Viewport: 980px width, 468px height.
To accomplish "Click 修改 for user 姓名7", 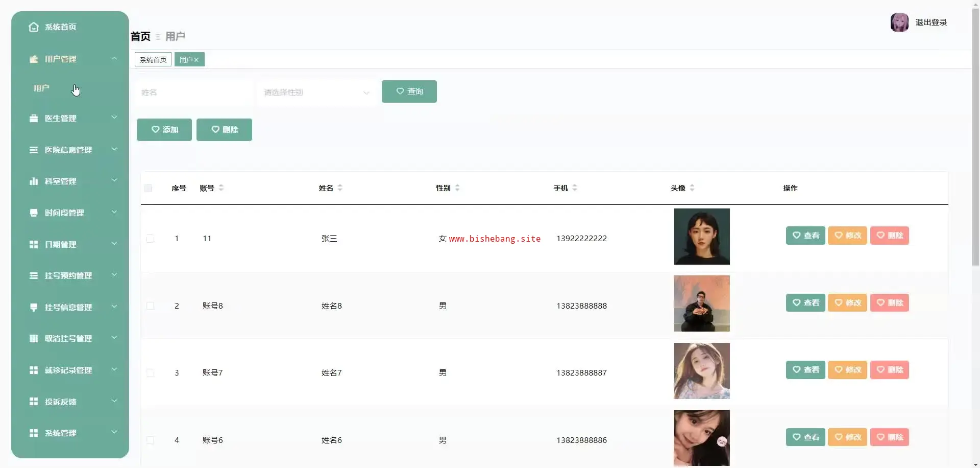I will coord(847,370).
